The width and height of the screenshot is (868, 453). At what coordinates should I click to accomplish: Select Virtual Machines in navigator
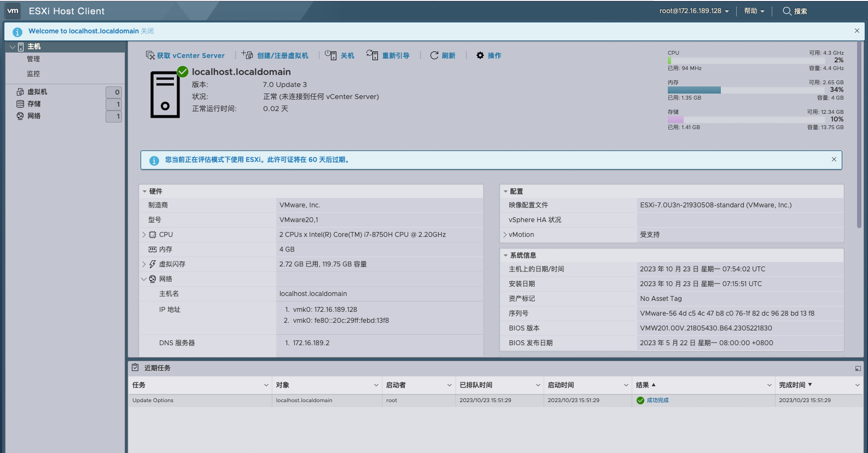[x=37, y=92]
